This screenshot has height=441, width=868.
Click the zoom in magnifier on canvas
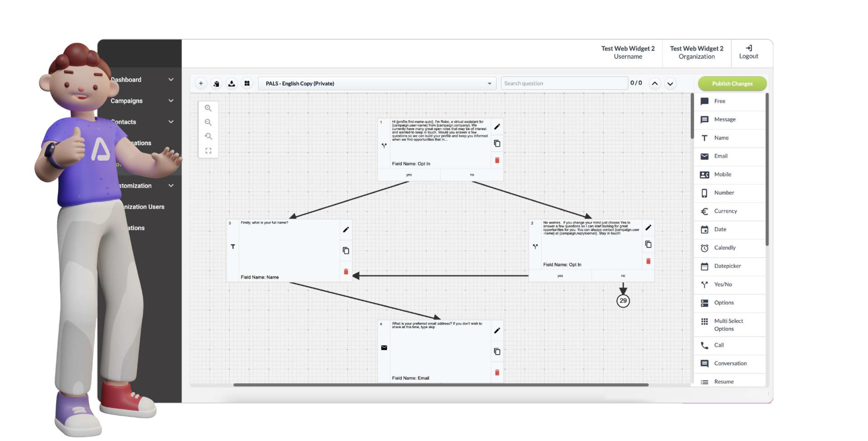tap(208, 108)
